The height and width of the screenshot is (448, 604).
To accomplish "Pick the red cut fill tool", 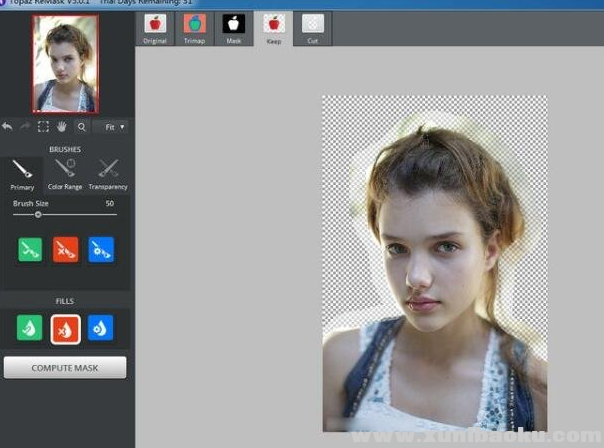I will tap(65, 327).
